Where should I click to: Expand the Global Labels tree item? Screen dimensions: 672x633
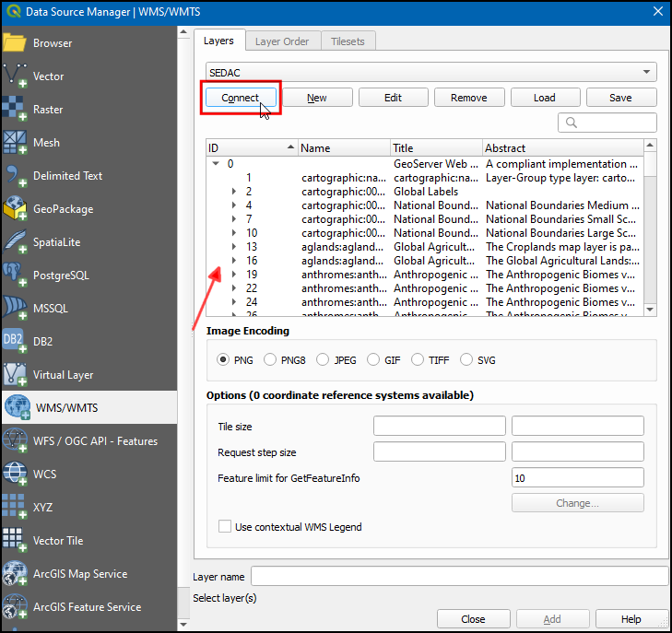[x=235, y=192]
